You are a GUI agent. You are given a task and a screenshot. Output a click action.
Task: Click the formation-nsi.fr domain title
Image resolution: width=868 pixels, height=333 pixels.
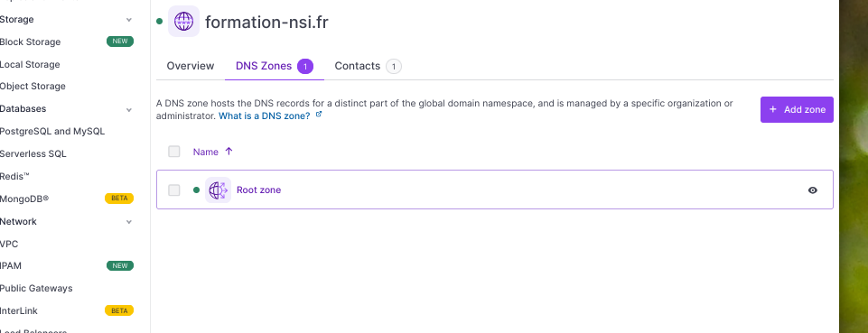click(x=266, y=23)
